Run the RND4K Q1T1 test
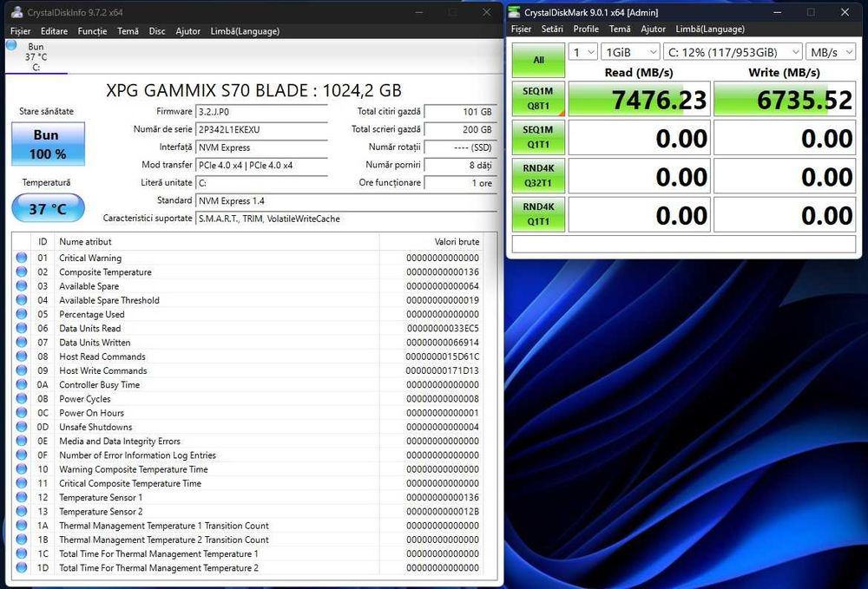This screenshot has width=868, height=589. (x=538, y=214)
